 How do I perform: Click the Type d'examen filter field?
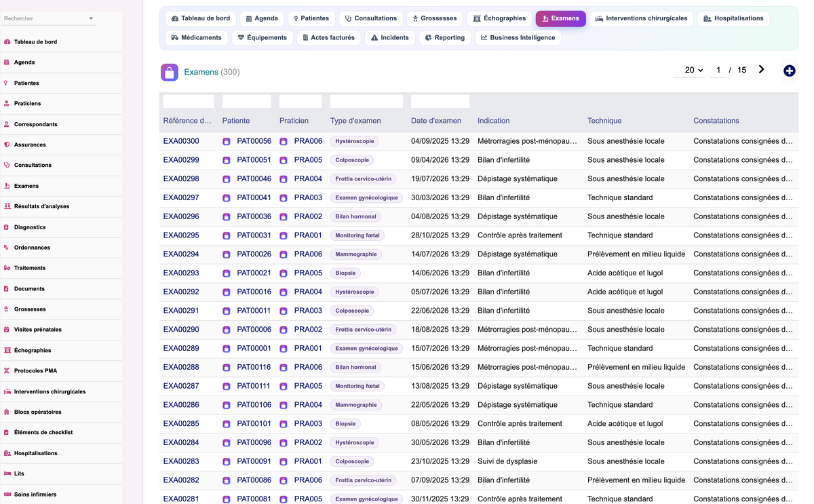(x=366, y=102)
